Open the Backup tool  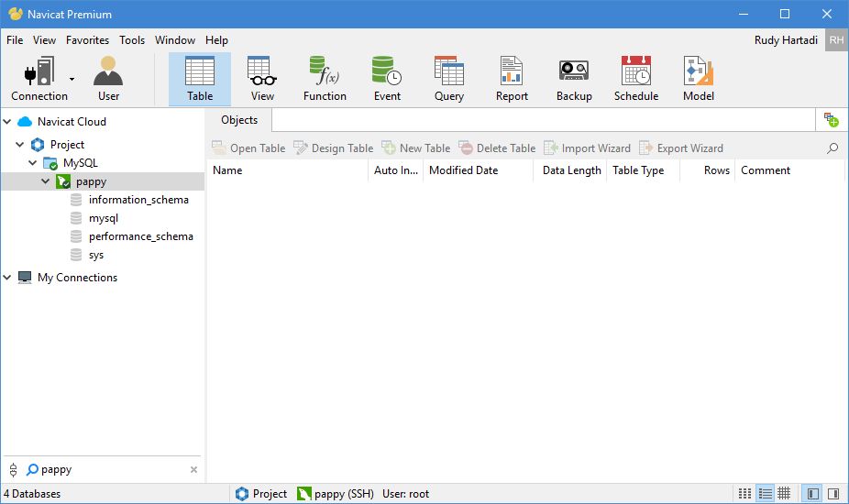574,79
